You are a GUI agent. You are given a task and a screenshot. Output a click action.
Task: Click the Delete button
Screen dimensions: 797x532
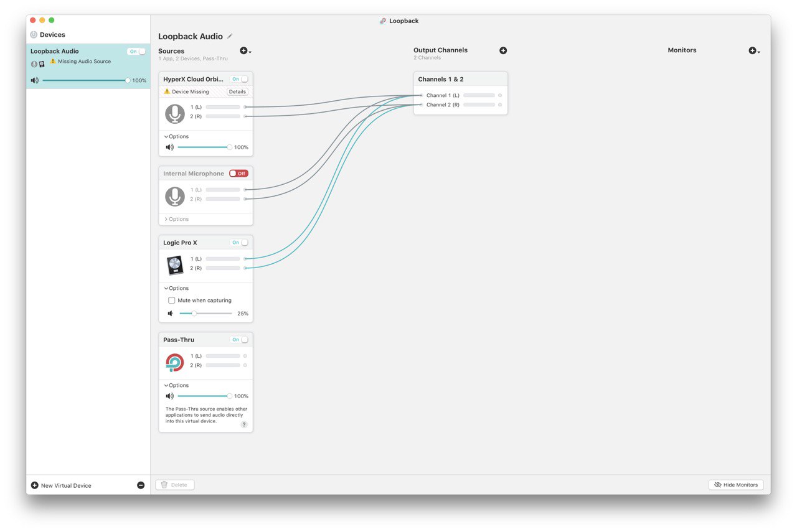pyautogui.click(x=175, y=485)
